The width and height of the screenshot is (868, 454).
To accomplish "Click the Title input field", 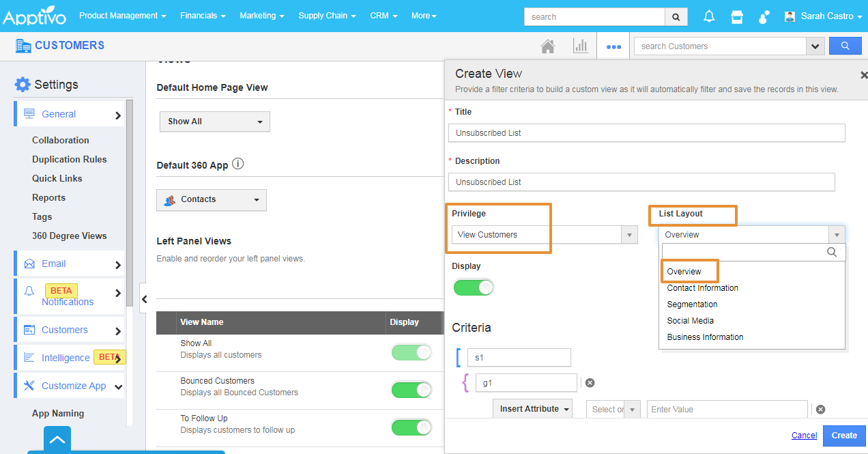I will 646,133.
